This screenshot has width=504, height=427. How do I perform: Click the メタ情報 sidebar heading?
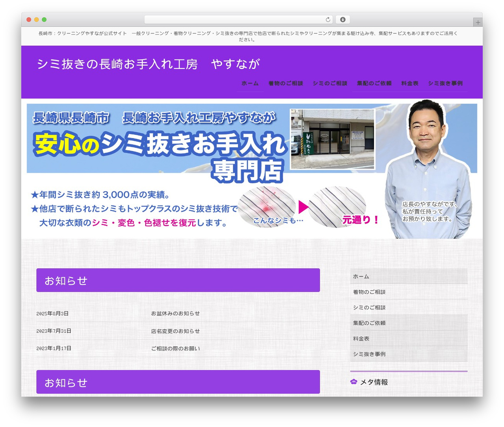[374, 382]
